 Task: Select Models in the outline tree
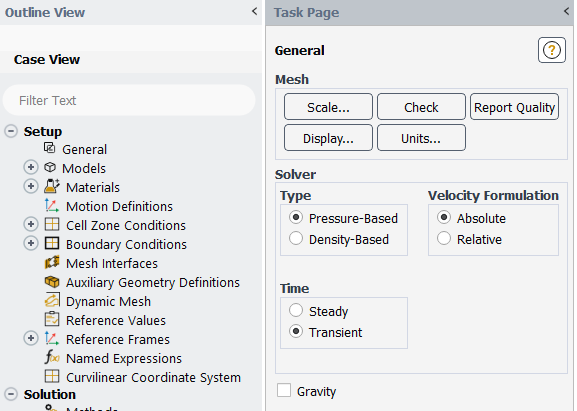click(x=84, y=169)
